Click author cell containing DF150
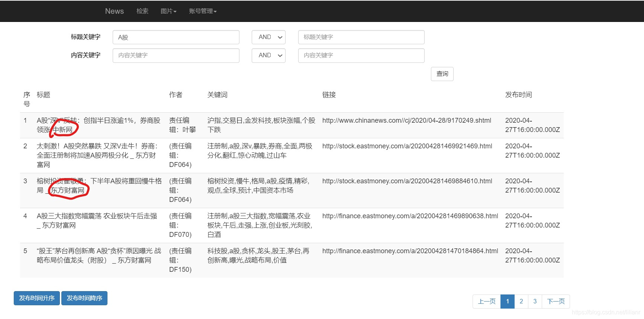 [180, 260]
